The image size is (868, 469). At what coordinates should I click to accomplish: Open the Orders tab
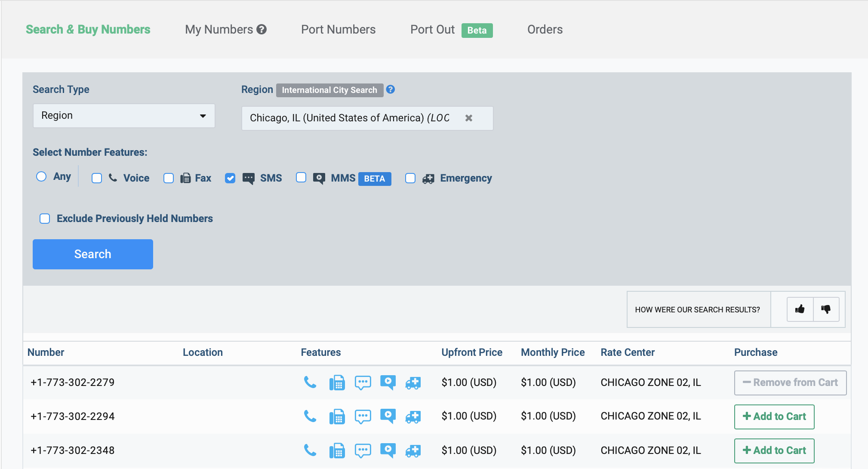[x=545, y=29]
